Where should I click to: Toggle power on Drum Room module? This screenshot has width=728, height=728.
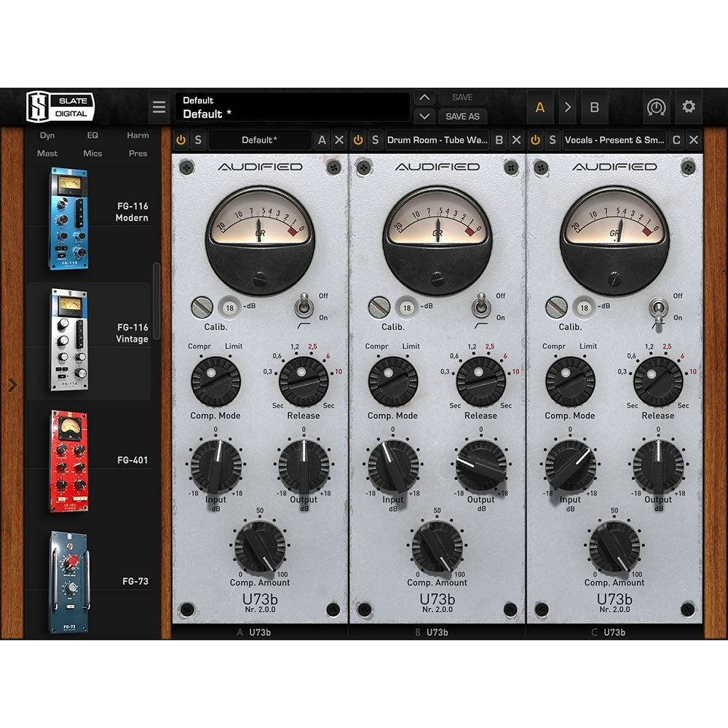click(358, 140)
